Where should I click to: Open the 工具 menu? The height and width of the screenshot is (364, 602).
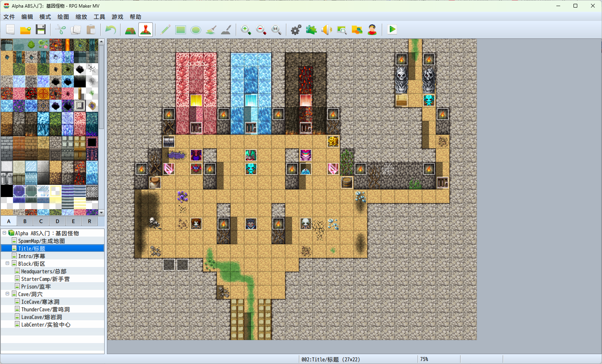tap(99, 17)
